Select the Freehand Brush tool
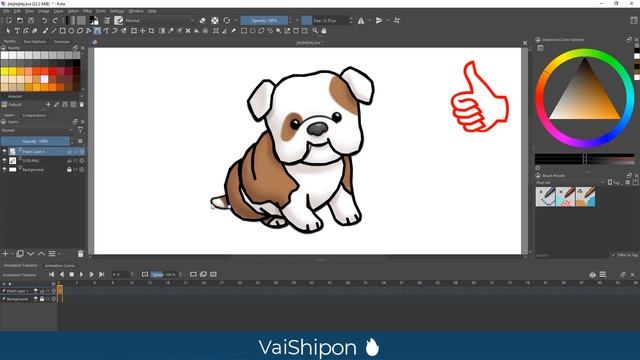 (45, 31)
